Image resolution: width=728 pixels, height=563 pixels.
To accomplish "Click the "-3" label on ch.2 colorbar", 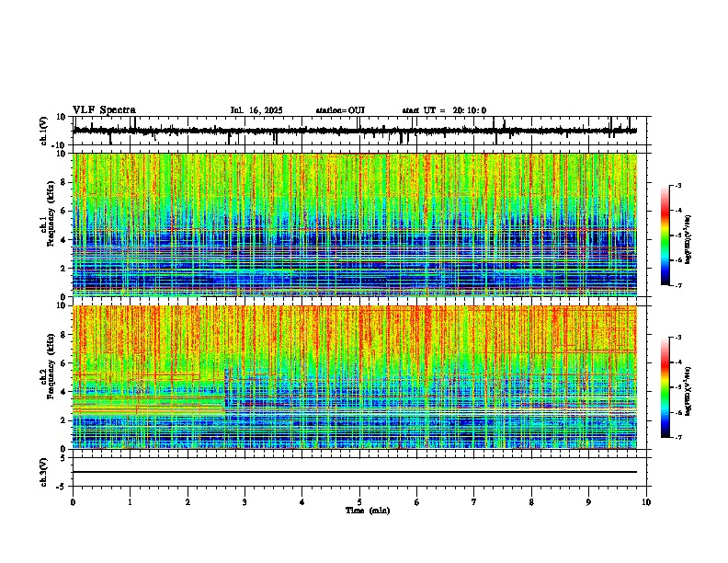I will coord(677,338).
